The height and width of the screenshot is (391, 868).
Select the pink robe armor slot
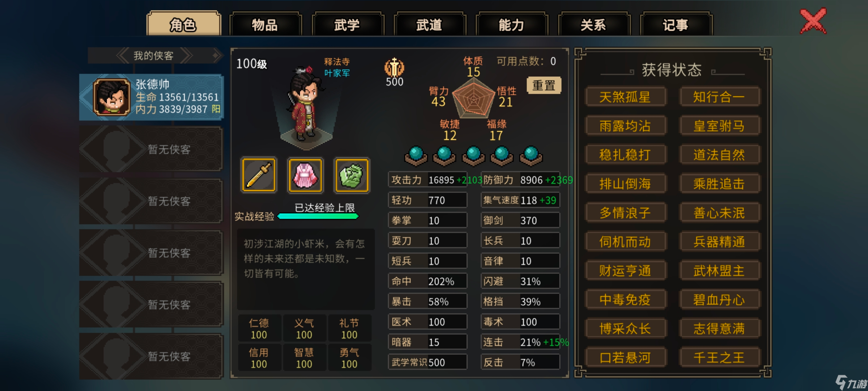click(x=305, y=175)
